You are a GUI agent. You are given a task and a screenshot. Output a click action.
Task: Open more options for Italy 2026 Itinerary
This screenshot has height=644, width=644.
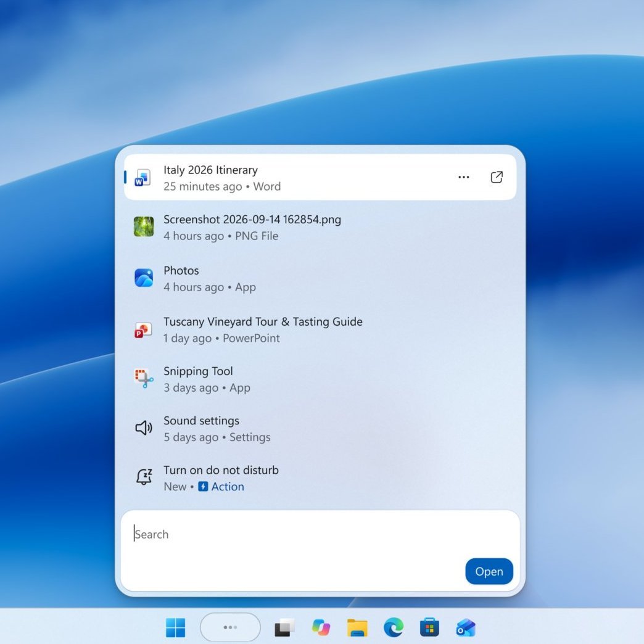pyautogui.click(x=464, y=177)
